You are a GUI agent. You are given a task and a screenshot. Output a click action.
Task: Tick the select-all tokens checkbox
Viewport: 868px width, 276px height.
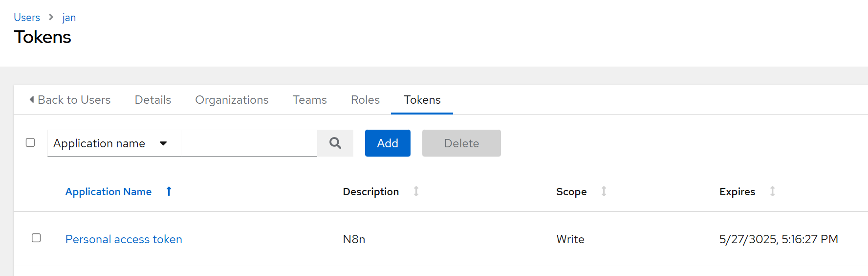coord(30,142)
